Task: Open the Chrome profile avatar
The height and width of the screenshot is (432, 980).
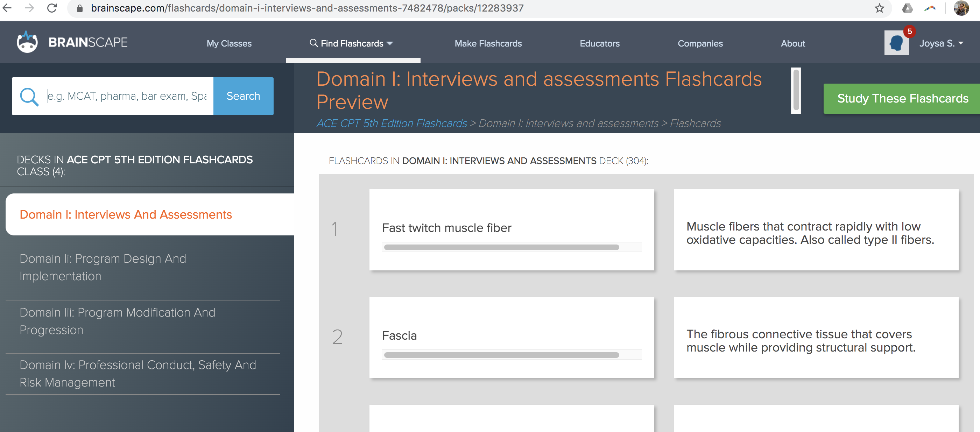Action: pos(961,8)
